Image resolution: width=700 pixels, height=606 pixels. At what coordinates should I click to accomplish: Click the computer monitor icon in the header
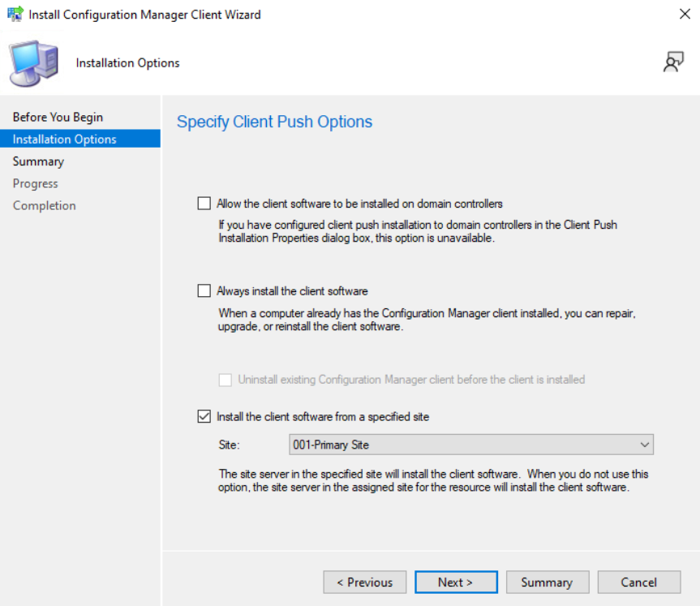pyautogui.click(x=34, y=63)
